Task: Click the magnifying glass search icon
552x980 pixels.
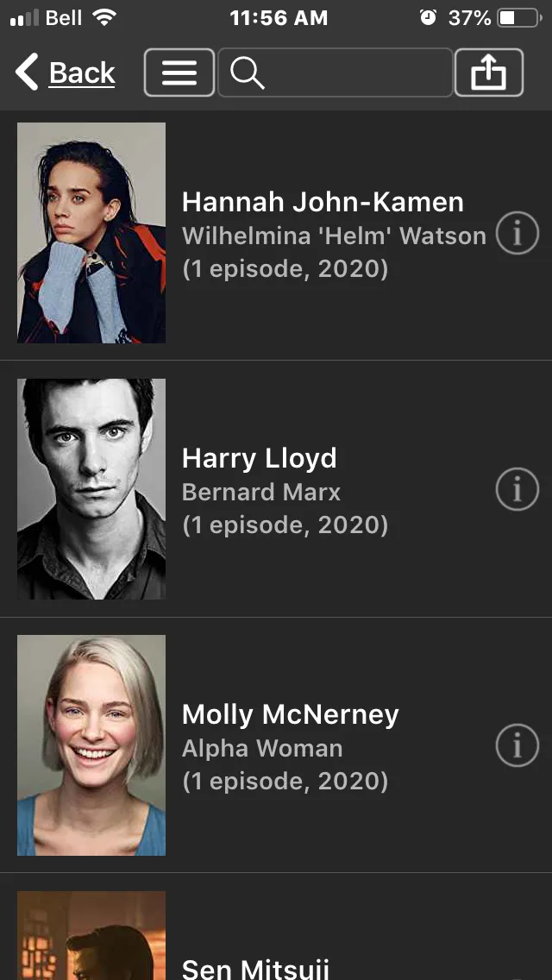Action: click(x=248, y=73)
